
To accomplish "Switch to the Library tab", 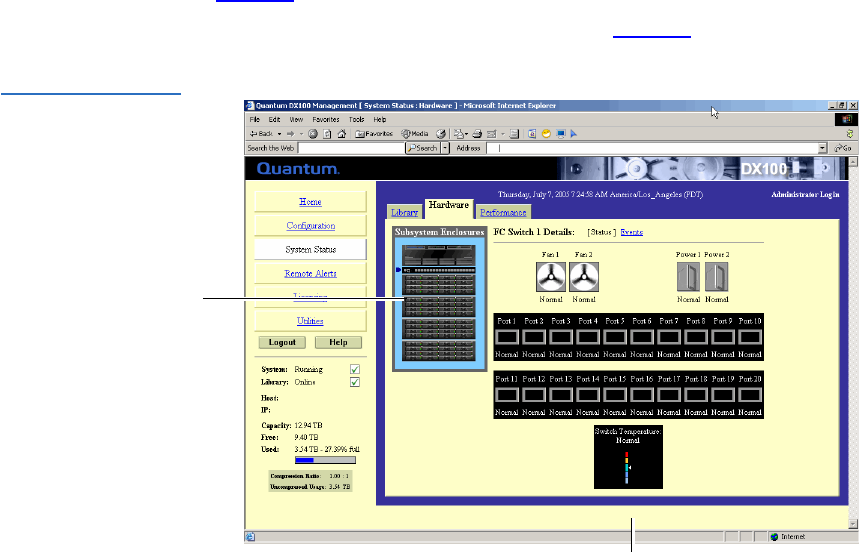I will (x=405, y=212).
